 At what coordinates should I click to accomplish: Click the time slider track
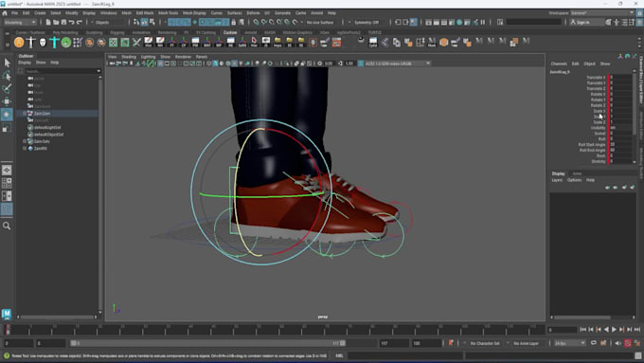[x=276, y=330]
